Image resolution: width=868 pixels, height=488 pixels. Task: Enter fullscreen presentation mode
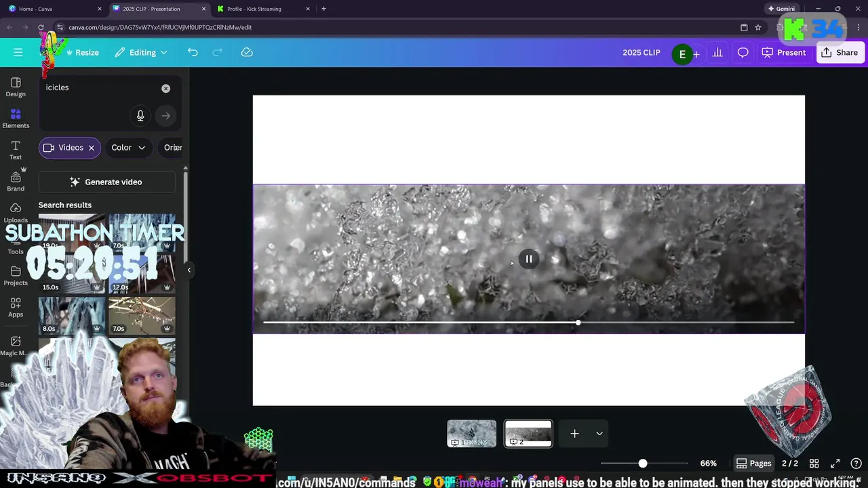[835, 463]
